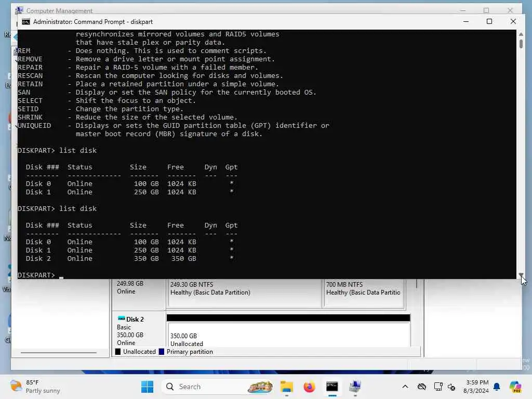The image size is (532, 399).
Task: Open the Windows Start menu
Action: (147, 387)
